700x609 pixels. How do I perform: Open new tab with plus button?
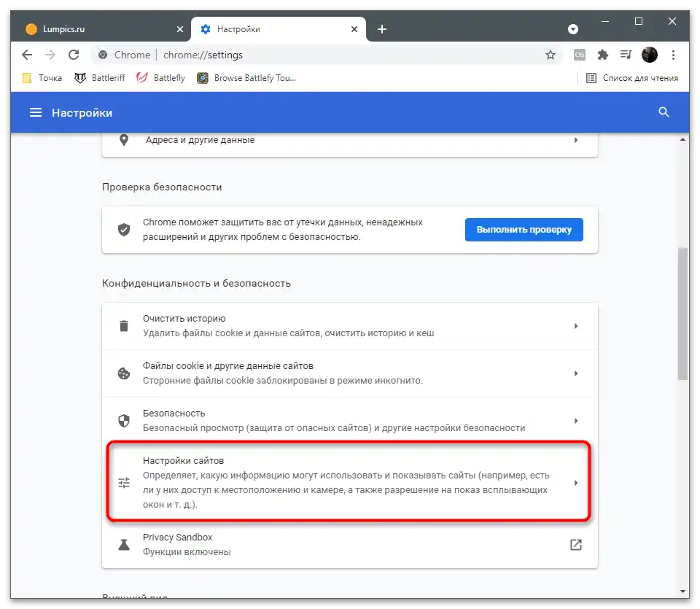[381, 29]
